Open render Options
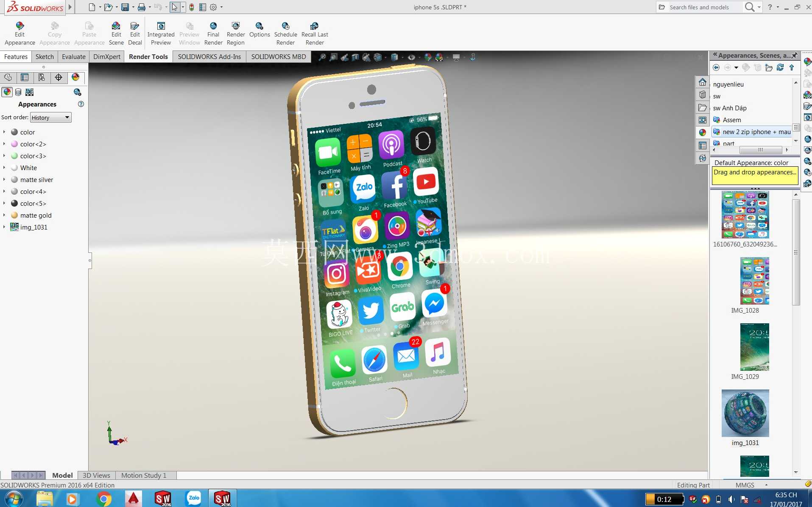812x507 pixels. coord(260,30)
